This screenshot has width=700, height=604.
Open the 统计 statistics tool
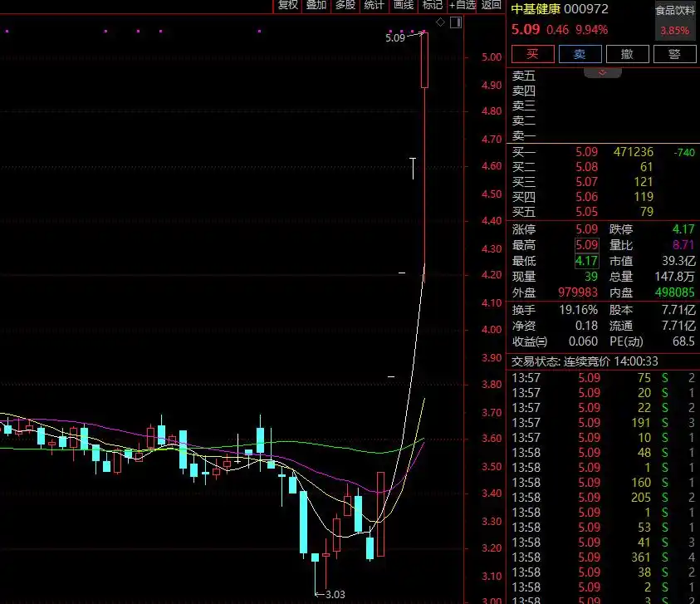(373, 5)
